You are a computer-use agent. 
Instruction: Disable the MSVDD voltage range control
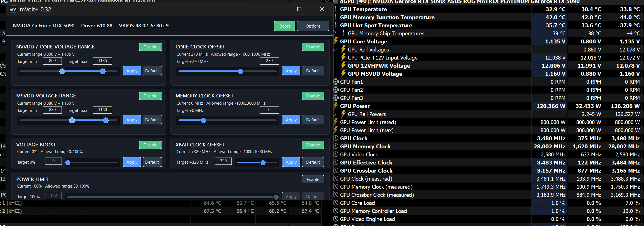(150, 96)
